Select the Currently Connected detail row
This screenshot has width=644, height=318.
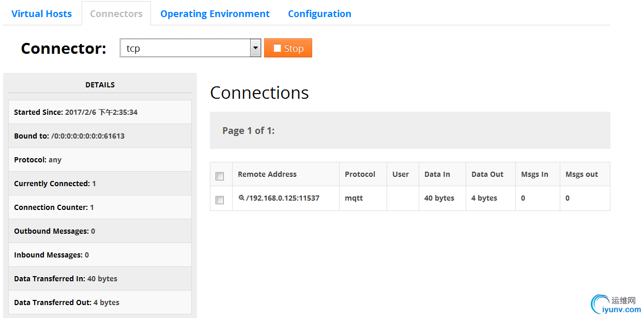coord(100,184)
